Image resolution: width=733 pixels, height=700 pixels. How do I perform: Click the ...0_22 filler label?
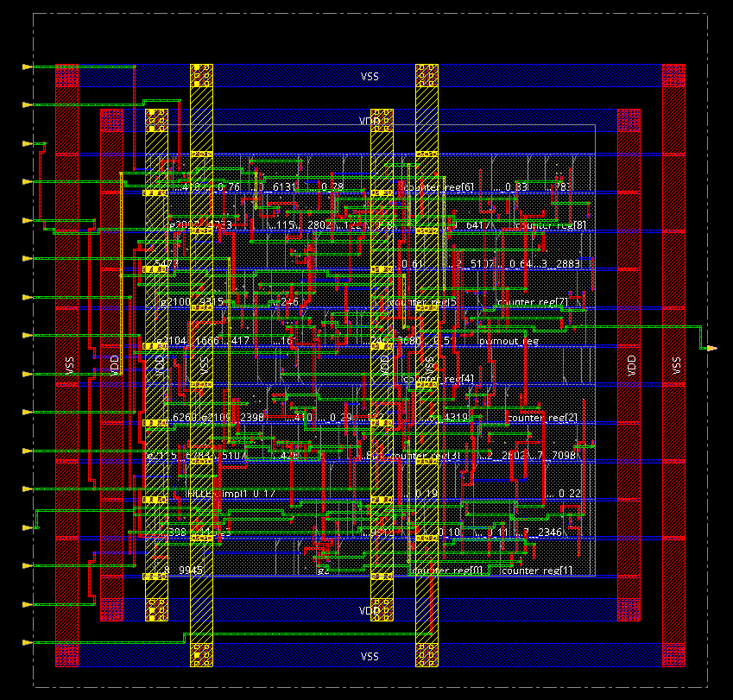click(563, 494)
